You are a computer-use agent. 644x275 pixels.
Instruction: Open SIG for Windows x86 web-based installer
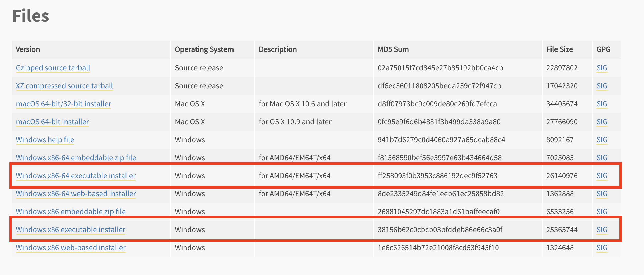tap(602, 248)
